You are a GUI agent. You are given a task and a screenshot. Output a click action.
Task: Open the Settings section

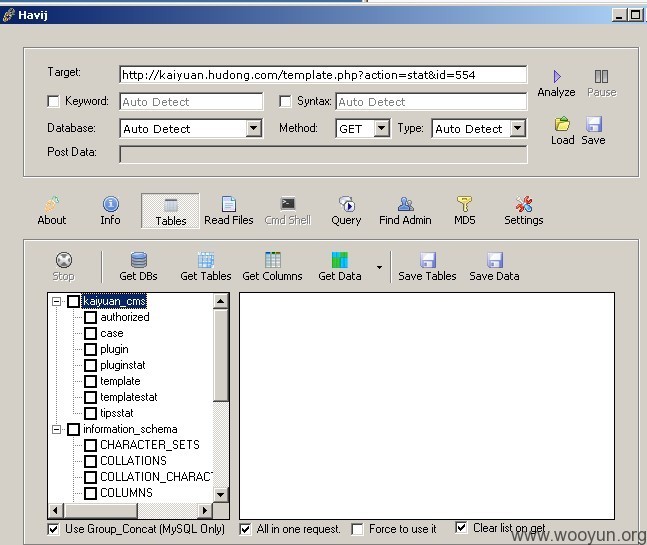[x=524, y=211]
